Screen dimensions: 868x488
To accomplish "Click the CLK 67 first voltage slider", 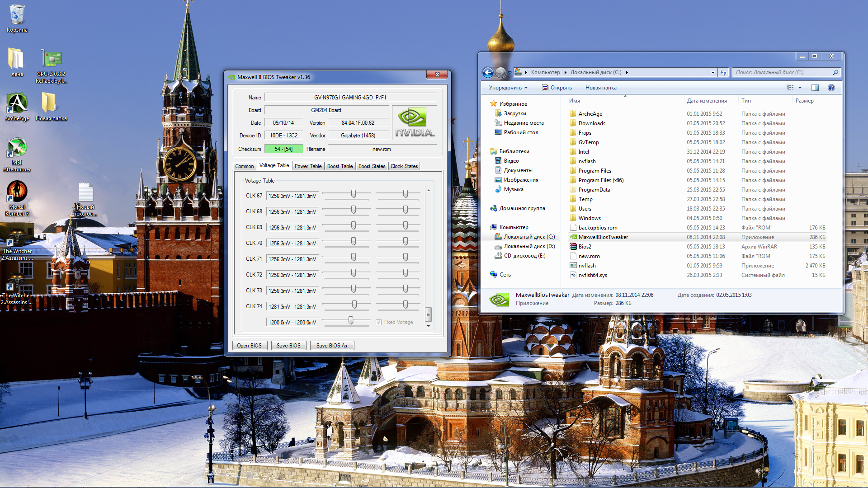I will (354, 194).
